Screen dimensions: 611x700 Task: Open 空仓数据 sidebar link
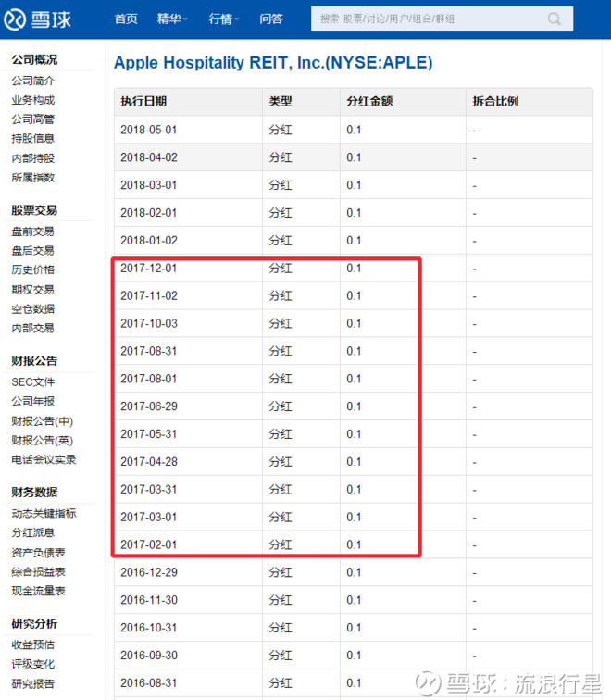click(x=33, y=308)
